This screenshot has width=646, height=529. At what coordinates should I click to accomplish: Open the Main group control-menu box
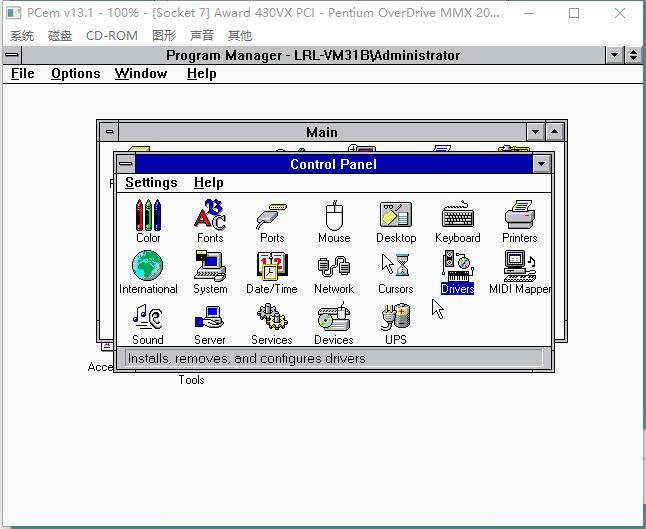[109, 132]
